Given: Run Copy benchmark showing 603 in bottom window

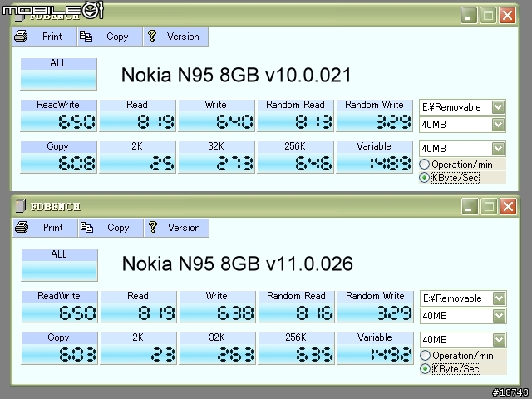Looking at the screenshot, I should point(59,348).
